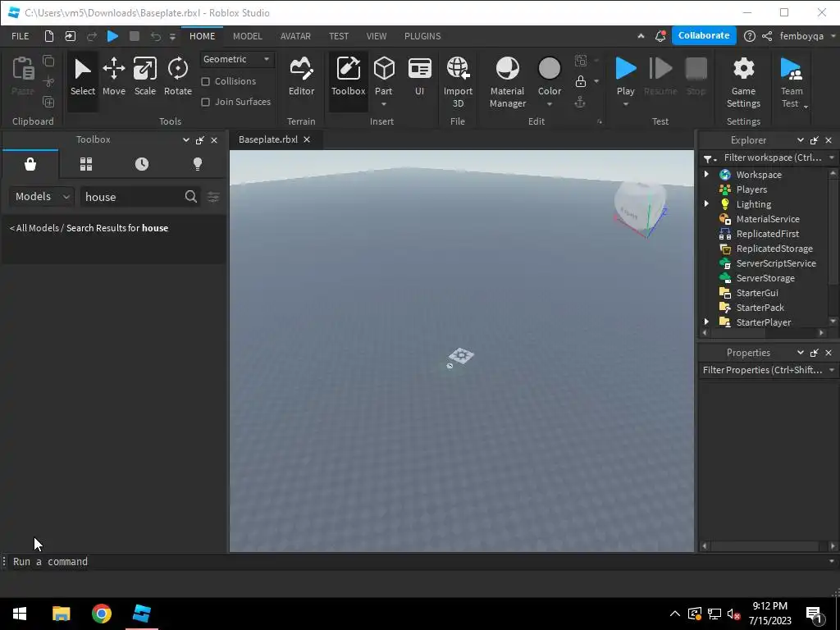Expand the Lighting tree node
The image size is (840, 630).
click(706, 203)
